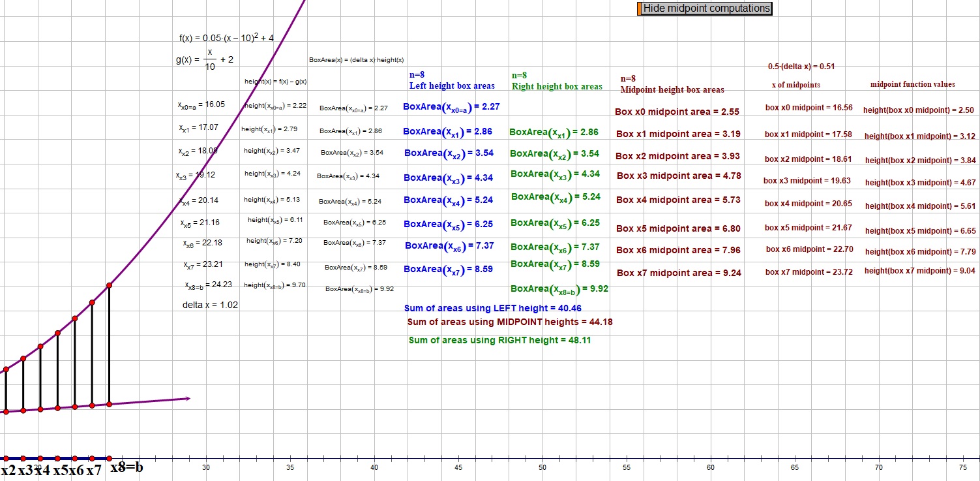Select the g(x) function definition text
This screenshot has height=481, width=980.
(205, 59)
